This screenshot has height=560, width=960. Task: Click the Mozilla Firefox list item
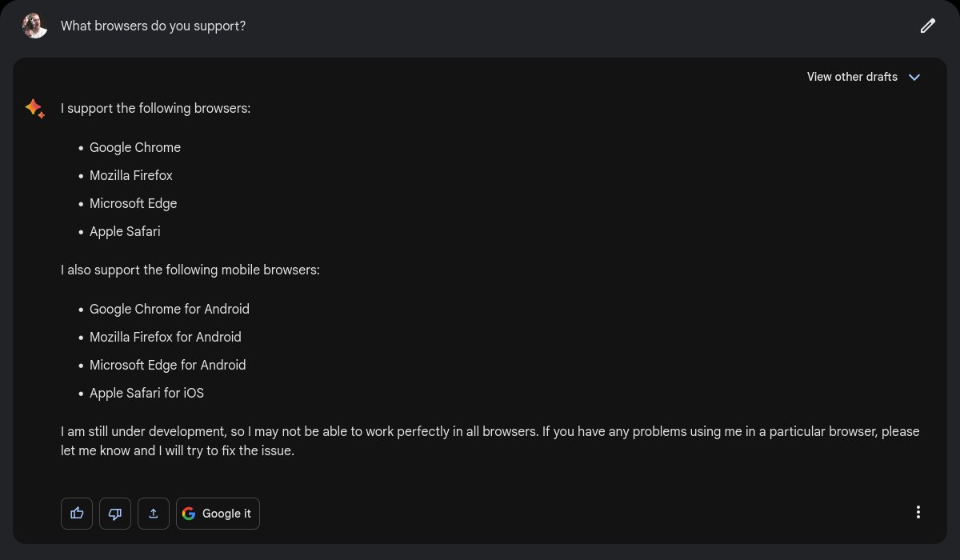click(131, 175)
